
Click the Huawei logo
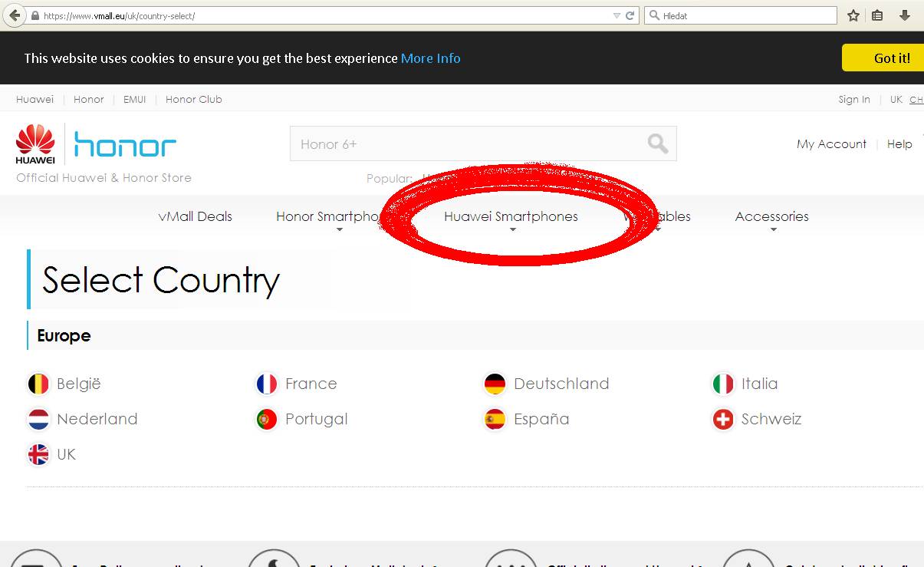click(35, 144)
